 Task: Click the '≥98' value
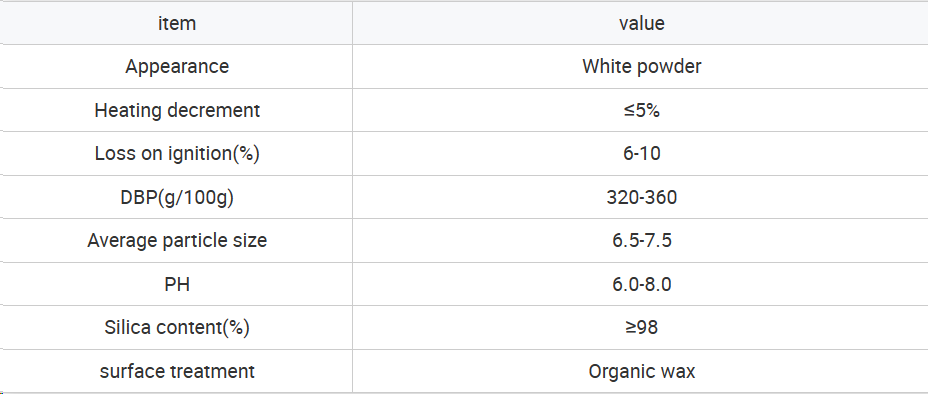click(x=642, y=327)
